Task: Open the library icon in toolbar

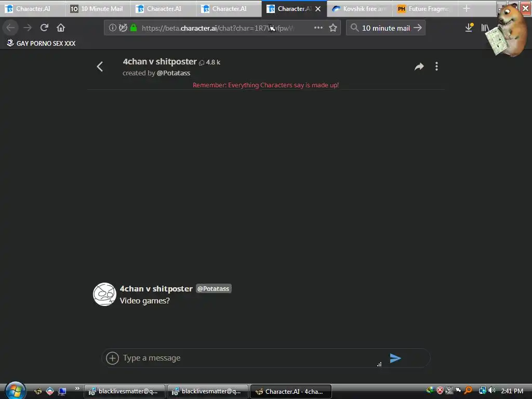Action: (x=485, y=28)
